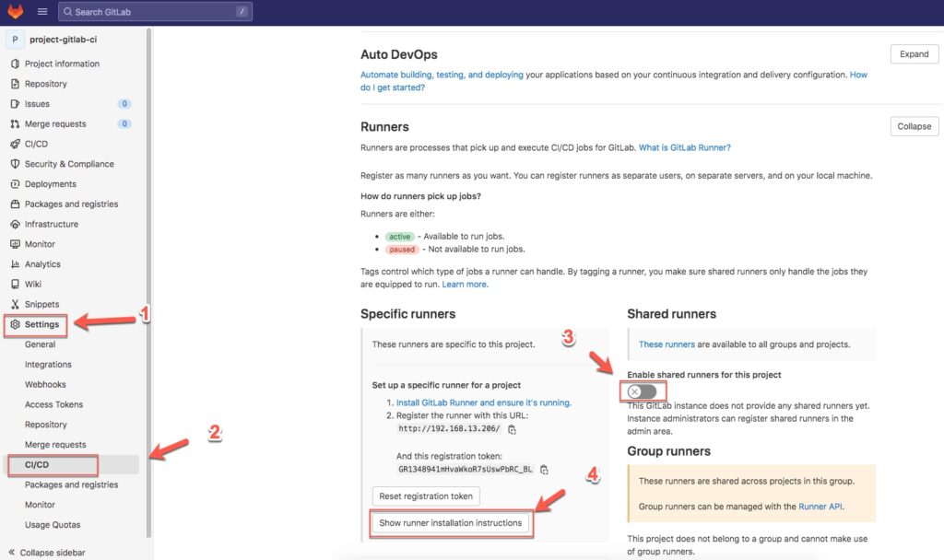The image size is (944, 560).
Task: Open Access Tokens under Settings
Action: 54,404
